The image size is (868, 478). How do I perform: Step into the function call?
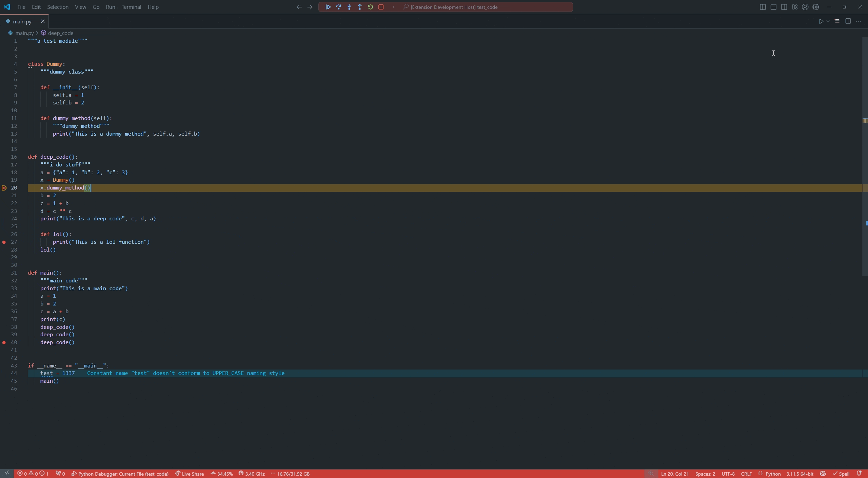(x=349, y=7)
